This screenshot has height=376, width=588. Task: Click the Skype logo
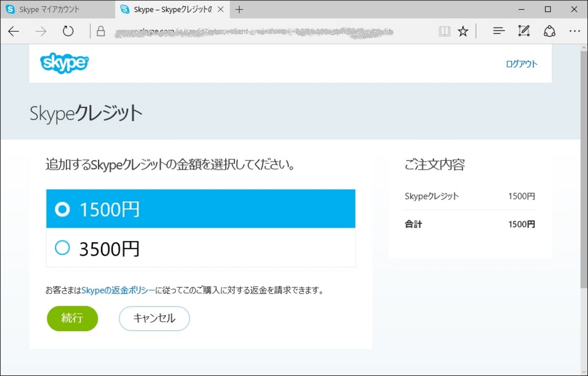[64, 63]
